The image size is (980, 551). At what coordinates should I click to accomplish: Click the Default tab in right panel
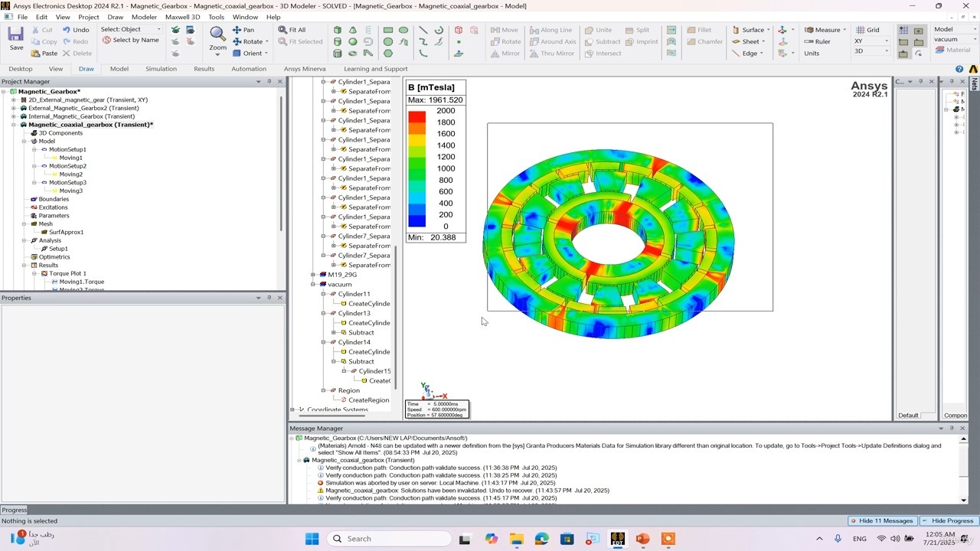click(908, 415)
